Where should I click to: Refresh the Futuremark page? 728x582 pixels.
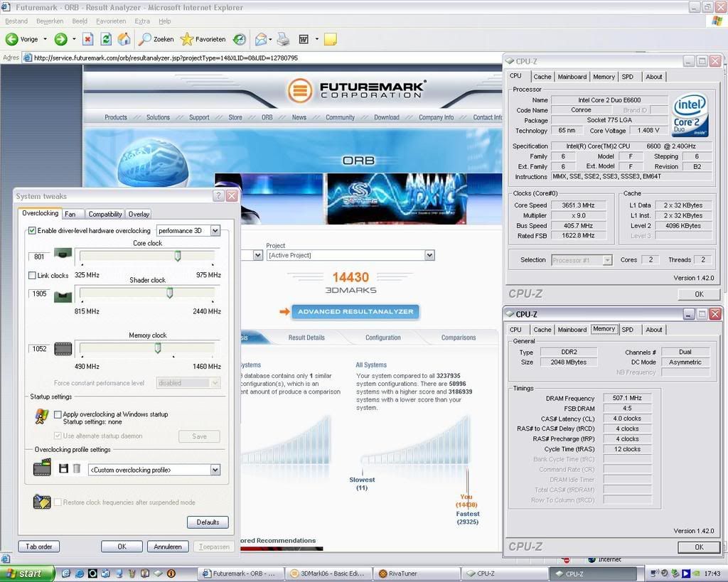(x=106, y=40)
